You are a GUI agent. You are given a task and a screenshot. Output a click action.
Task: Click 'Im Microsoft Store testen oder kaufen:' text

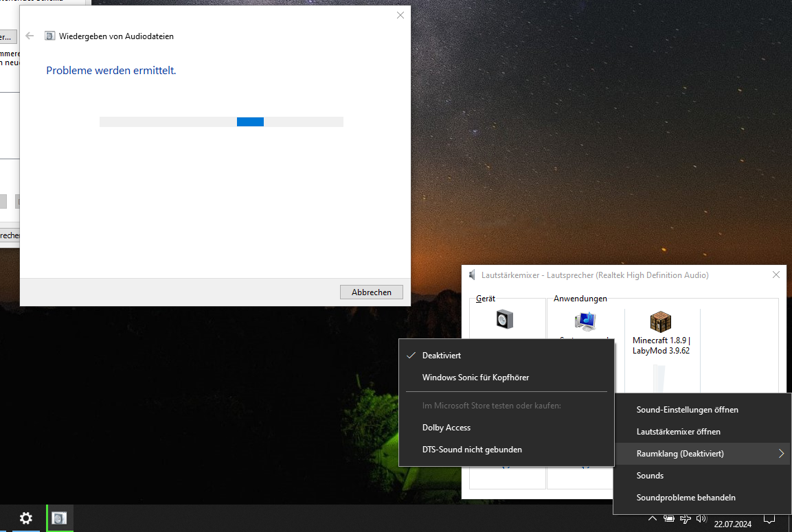tap(491, 405)
